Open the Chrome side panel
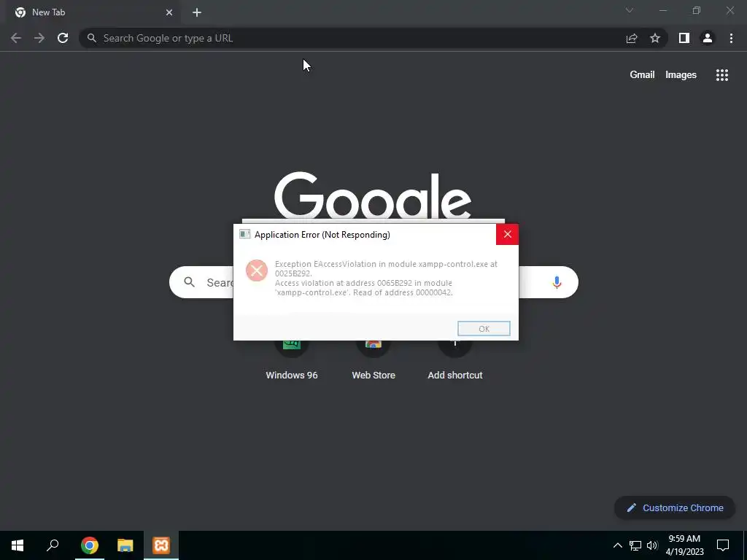The width and height of the screenshot is (747, 560). 684,38
